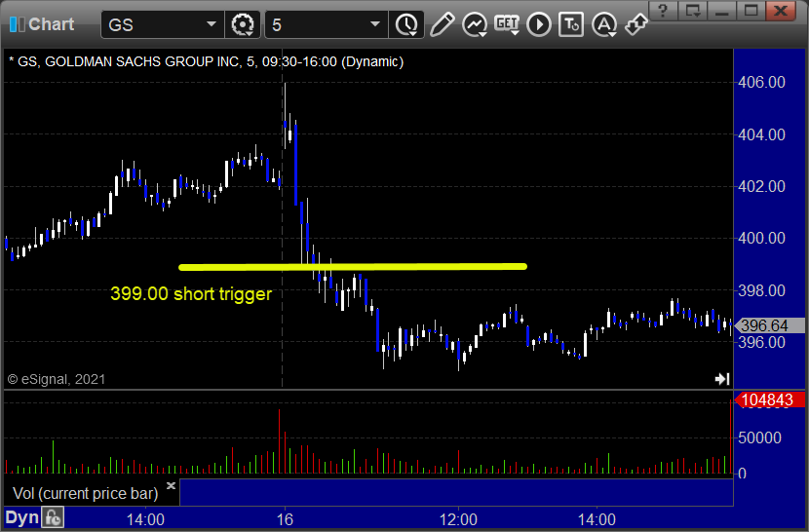809x532 pixels.
Task: Click the 406.00 price axis label
Action: tap(761, 82)
